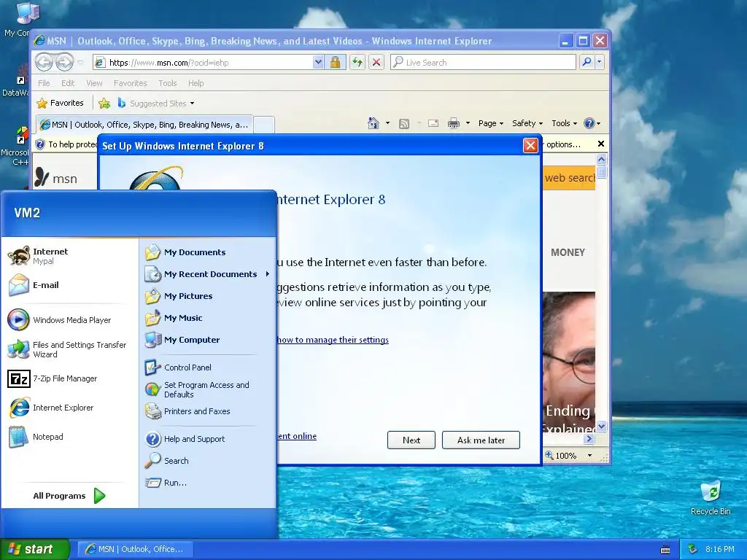
Task: Click the manage their settings link
Action: pyautogui.click(x=333, y=340)
